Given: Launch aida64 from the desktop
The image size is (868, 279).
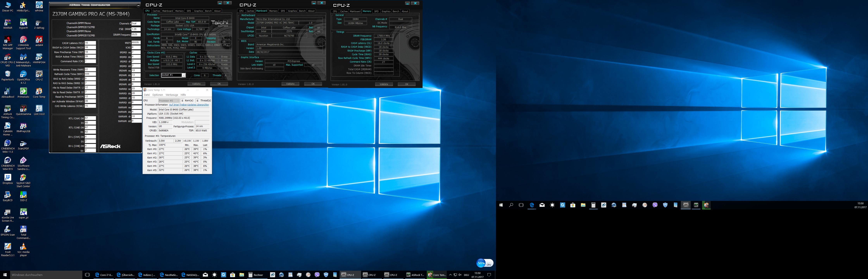Looking at the screenshot, I should click(39, 40).
